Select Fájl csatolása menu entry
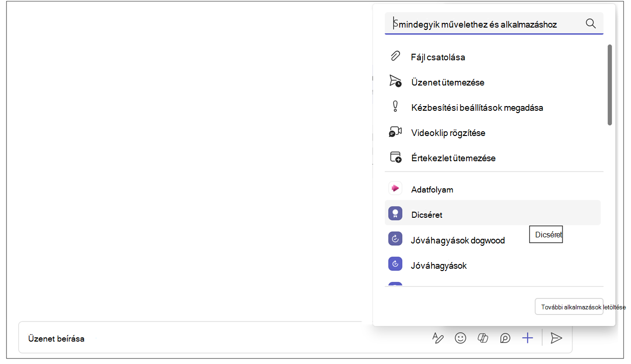The width and height of the screenshot is (631, 364). (x=493, y=57)
